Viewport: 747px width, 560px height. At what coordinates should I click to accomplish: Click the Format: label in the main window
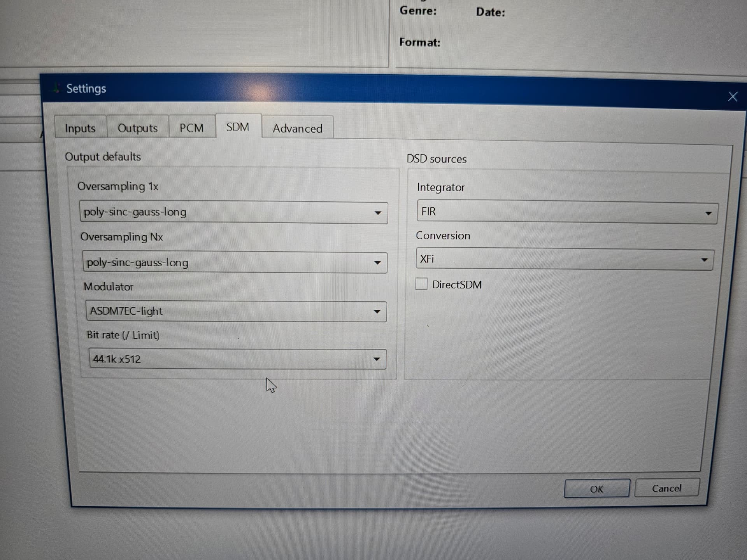(x=419, y=42)
